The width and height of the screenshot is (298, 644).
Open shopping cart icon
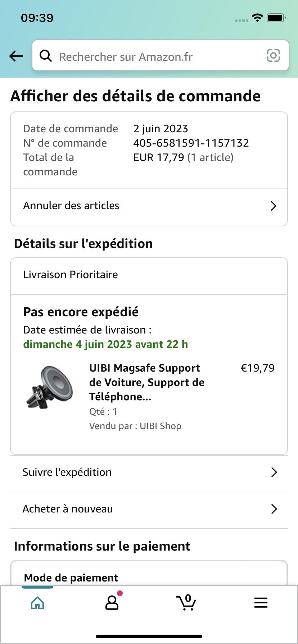click(x=186, y=603)
